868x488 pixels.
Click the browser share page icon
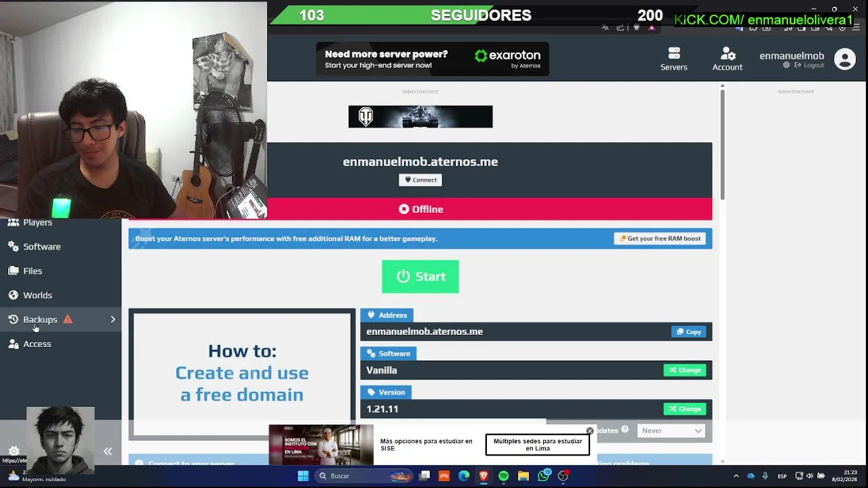[620, 28]
